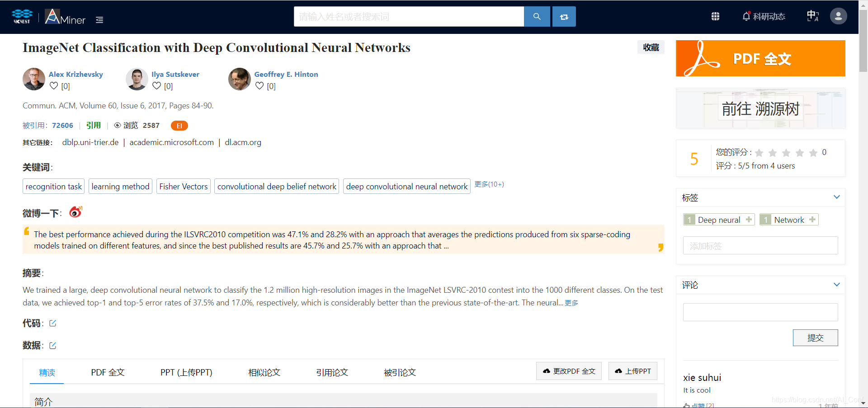Focus the 添加标签 tag input
868x408 pixels.
pyautogui.click(x=760, y=246)
